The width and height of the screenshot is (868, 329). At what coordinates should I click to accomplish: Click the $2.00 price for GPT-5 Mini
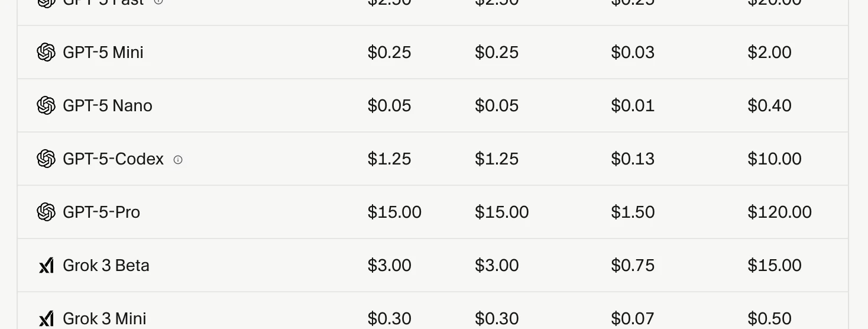point(769,52)
